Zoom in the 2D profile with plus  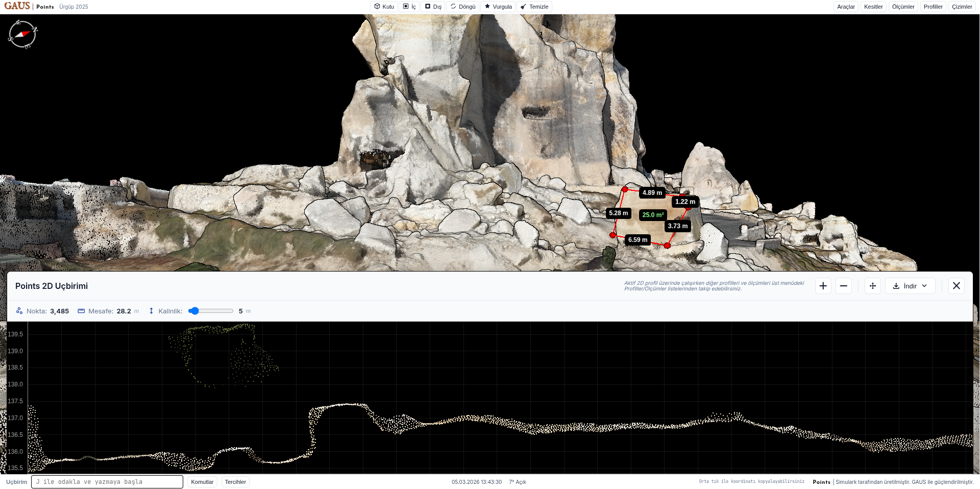tap(823, 286)
